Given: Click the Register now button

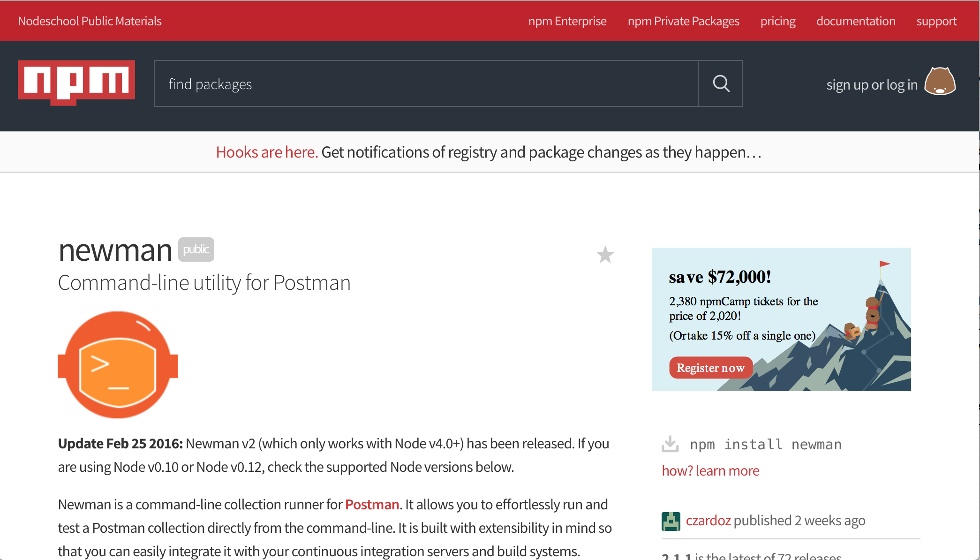Looking at the screenshot, I should [x=710, y=367].
